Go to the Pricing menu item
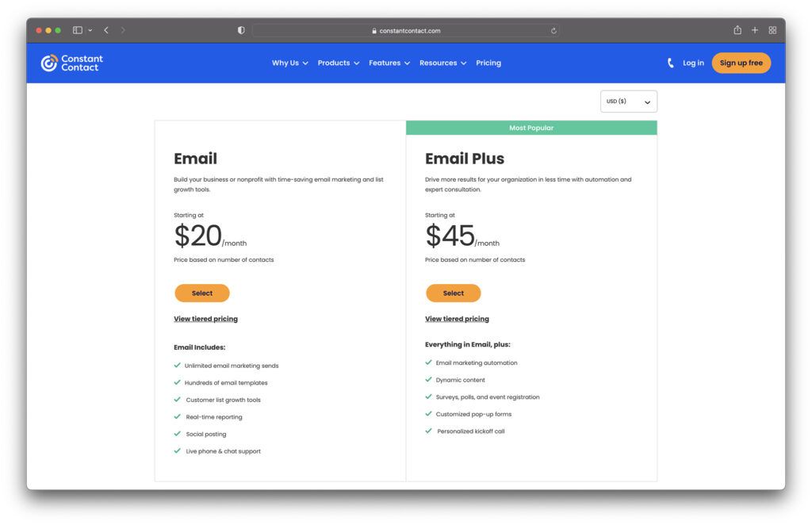Viewport: 812px width, 525px height. [x=488, y=63]
